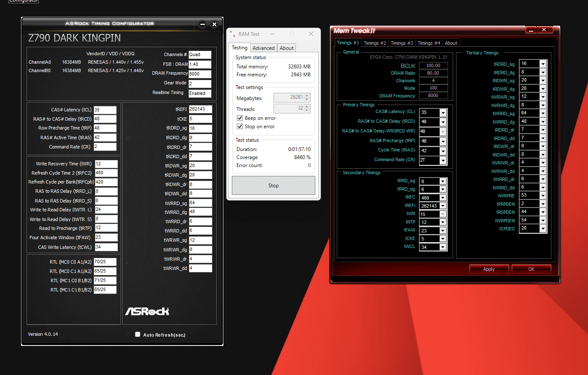Click RTL (MC0 C0 A1/A2) field in Timing Configurator

pos(105,262)
